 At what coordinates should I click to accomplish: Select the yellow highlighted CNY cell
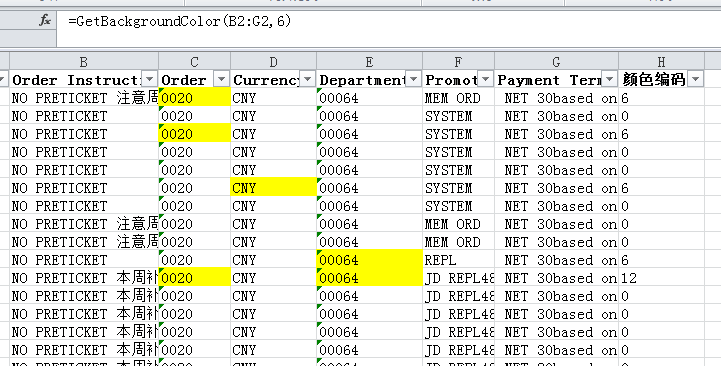click(273, 188)
